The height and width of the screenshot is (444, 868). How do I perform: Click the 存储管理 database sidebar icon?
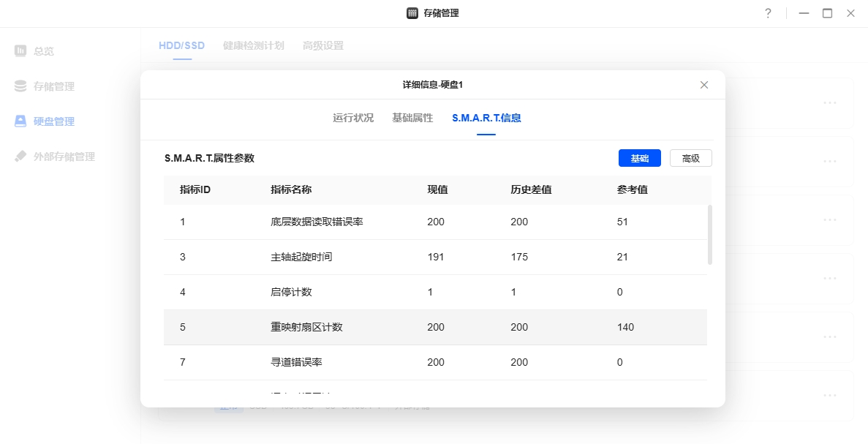pos(20,86)
